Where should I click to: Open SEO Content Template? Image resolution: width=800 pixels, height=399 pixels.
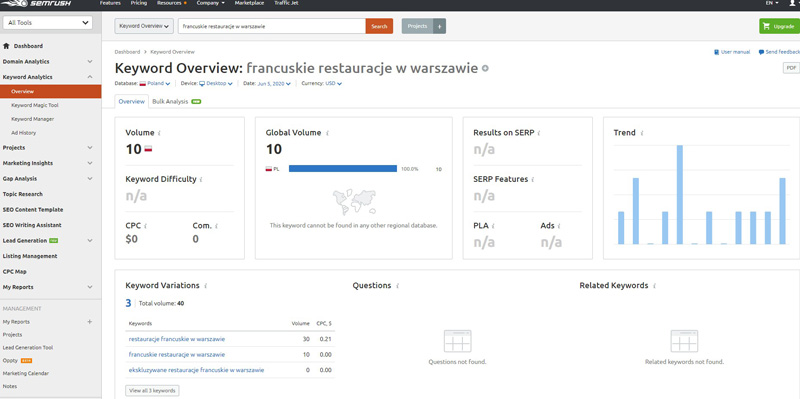coord(33,210)
